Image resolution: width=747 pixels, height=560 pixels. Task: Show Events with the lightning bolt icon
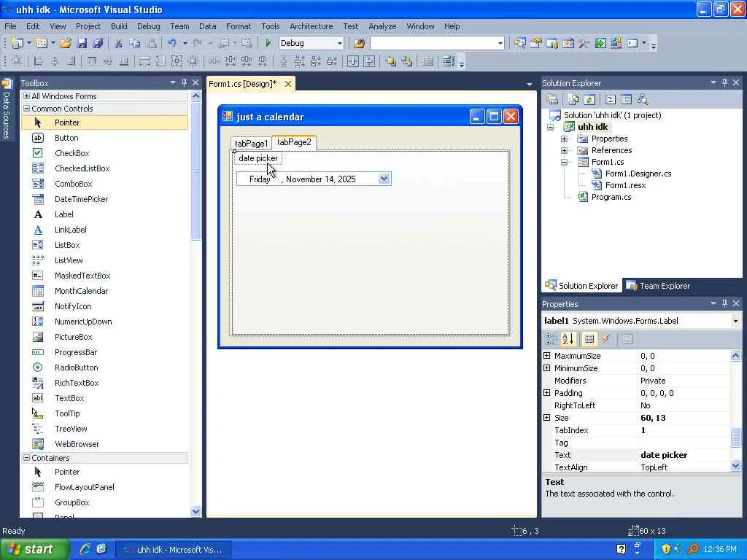606,338
